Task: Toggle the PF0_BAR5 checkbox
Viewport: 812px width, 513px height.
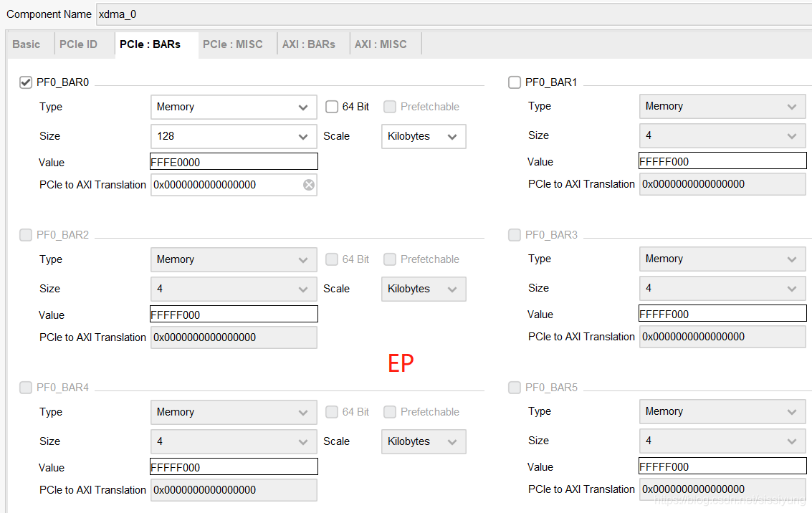Action: coord(515,388)
